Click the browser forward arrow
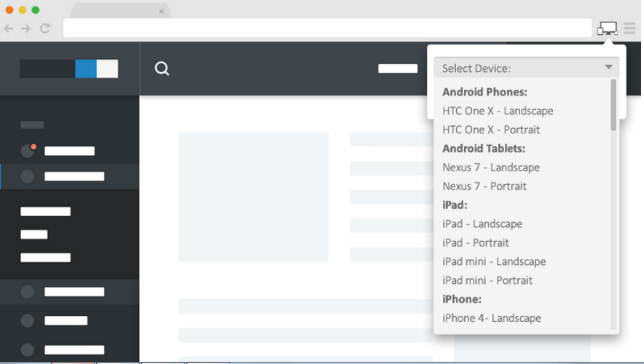 26,28
